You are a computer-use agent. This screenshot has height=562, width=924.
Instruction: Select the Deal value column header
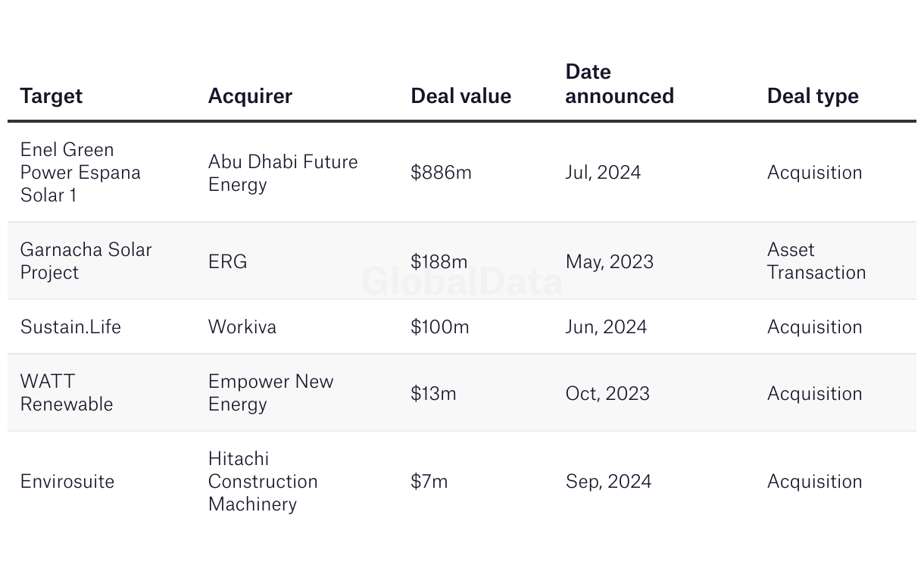(x=460, y=96)
